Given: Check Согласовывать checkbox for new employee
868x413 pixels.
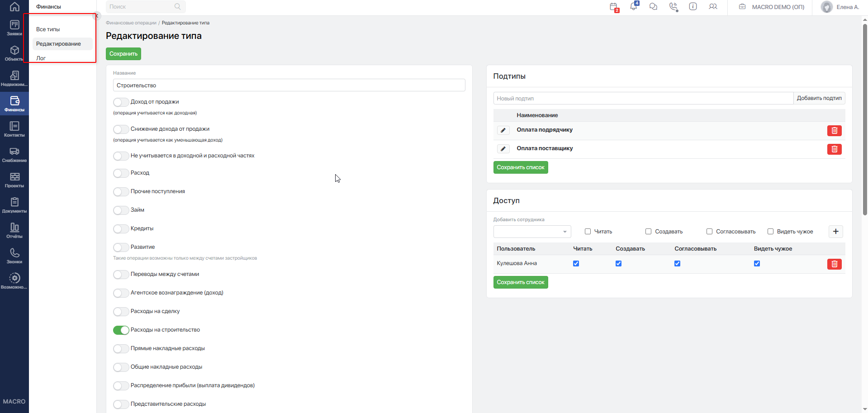Looking at the screenshot, I should tap(709, 232).
